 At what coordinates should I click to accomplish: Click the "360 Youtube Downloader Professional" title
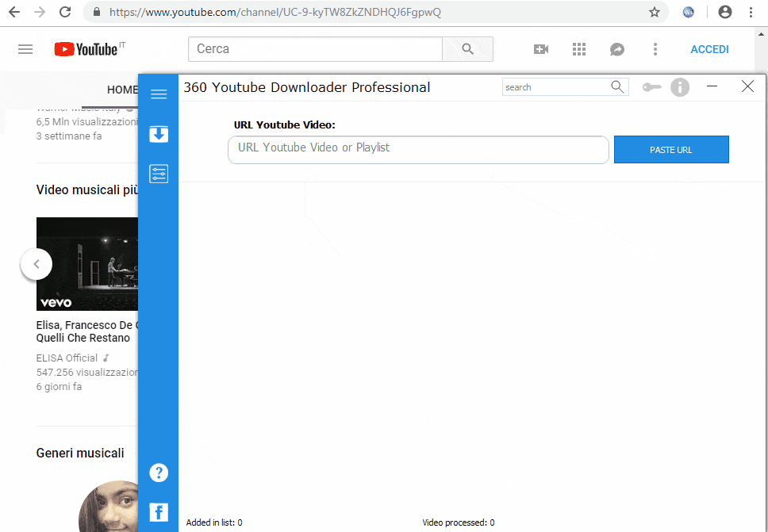[x=306, y=87]
